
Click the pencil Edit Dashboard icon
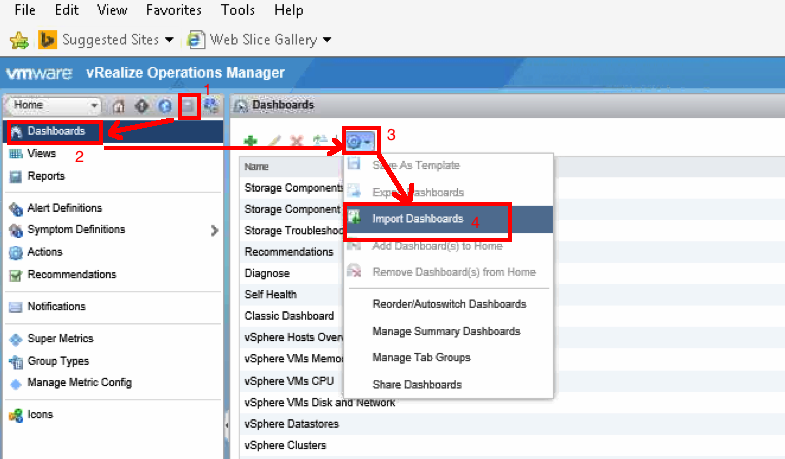pyautogui.click(x=273, y=142)
